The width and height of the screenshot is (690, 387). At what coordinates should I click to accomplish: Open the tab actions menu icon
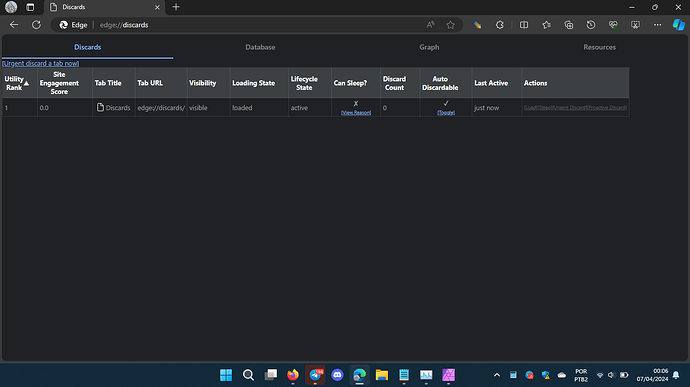pos(30,7)
